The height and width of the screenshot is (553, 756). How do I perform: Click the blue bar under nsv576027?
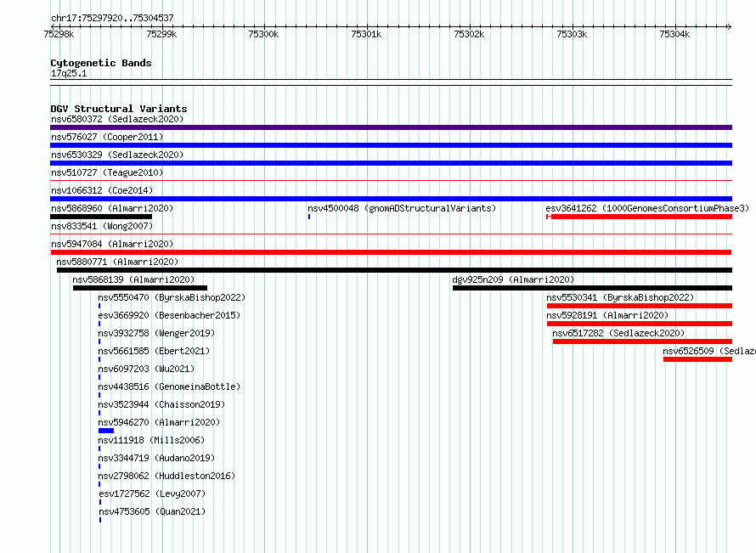point(391,145)
